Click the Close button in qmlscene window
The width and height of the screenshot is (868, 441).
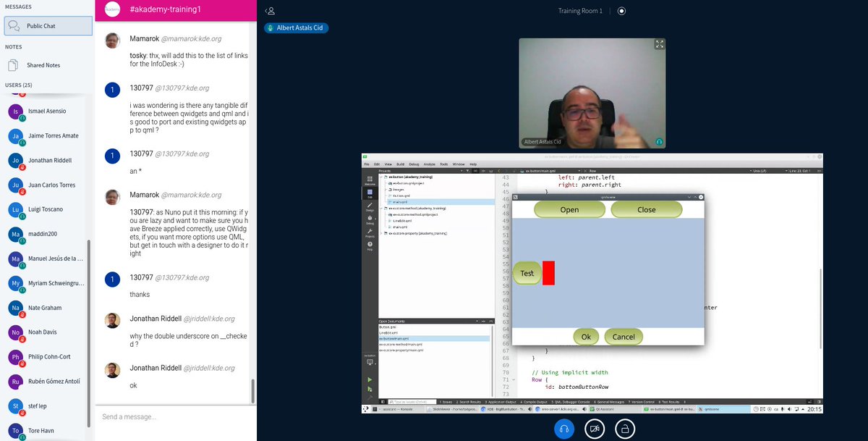646,209
